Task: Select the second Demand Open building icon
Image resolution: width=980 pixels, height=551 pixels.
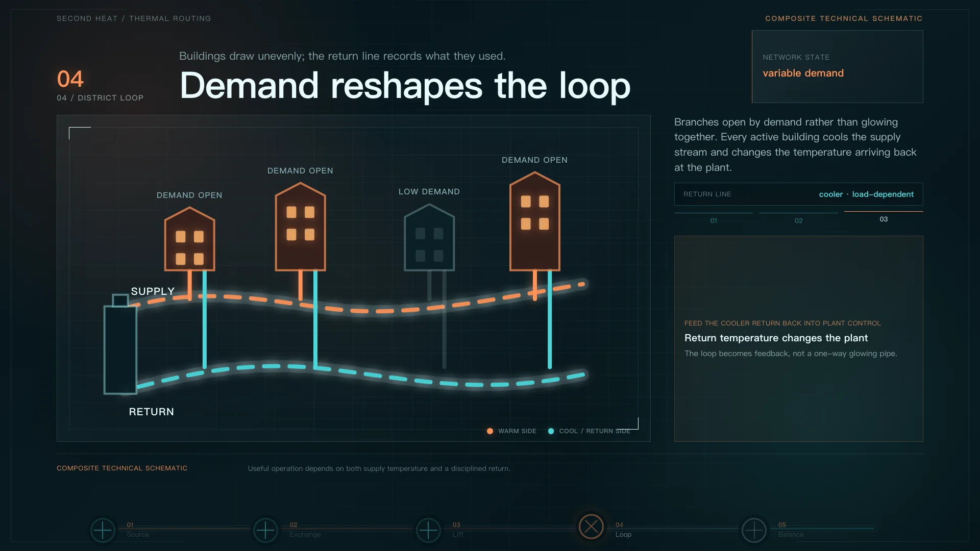Action: 300,227
